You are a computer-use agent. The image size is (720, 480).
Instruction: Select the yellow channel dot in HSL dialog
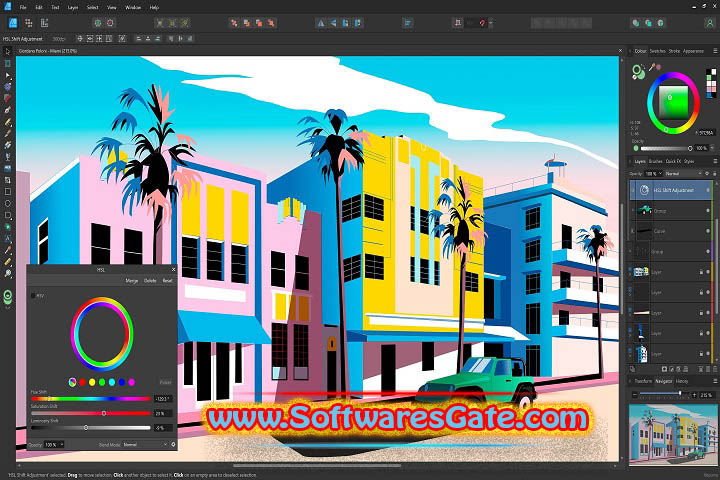point(92,382)
